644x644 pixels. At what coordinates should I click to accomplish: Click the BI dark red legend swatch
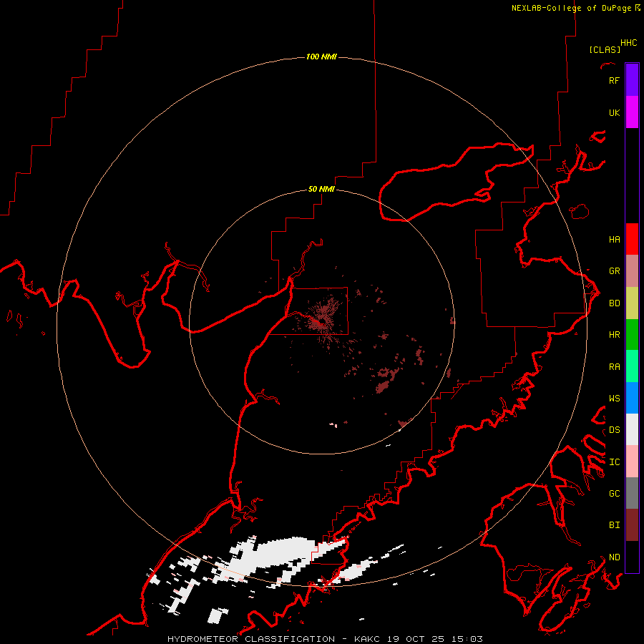[632, 525]
